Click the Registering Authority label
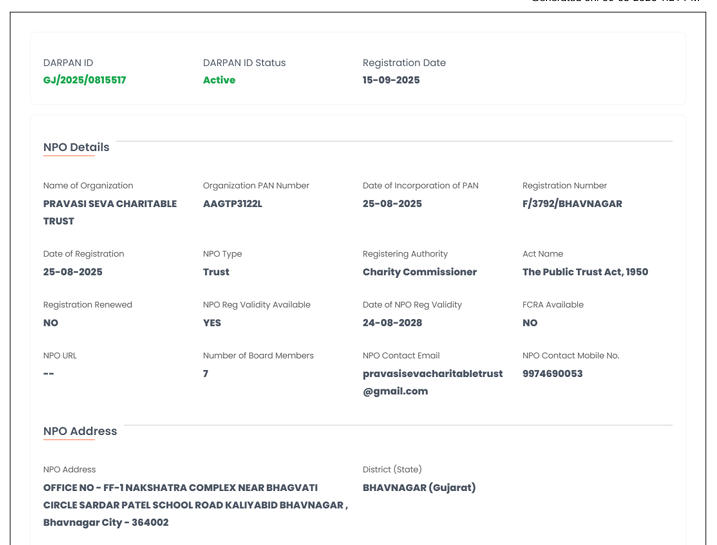Viewport: 717px width, 545px height. coord(405,254)
